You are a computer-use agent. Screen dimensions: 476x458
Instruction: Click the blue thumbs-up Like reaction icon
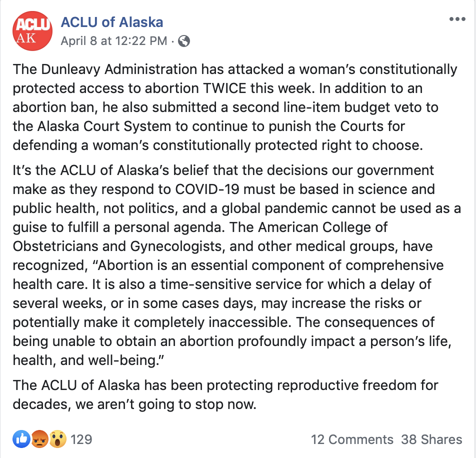(x=21, y=439)
